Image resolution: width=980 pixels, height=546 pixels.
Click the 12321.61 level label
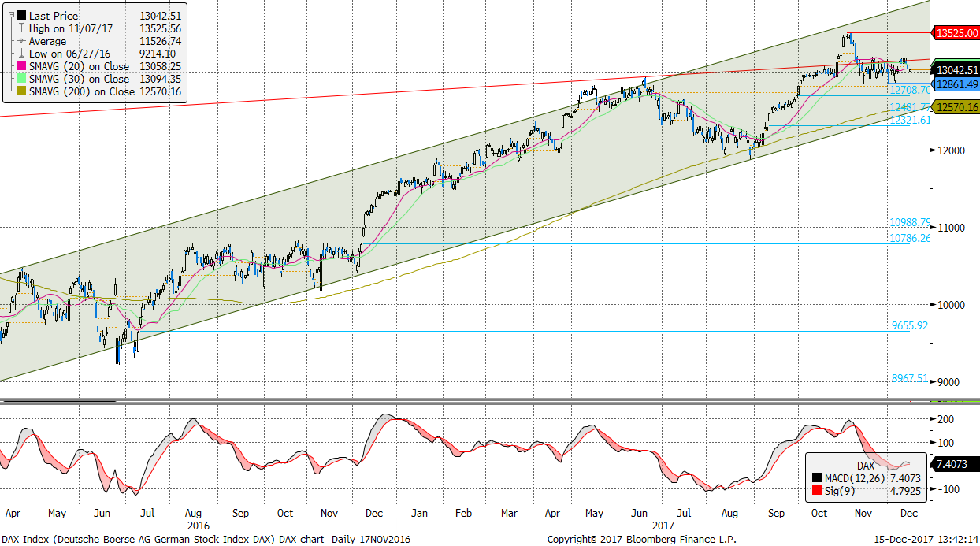point(910,120)
